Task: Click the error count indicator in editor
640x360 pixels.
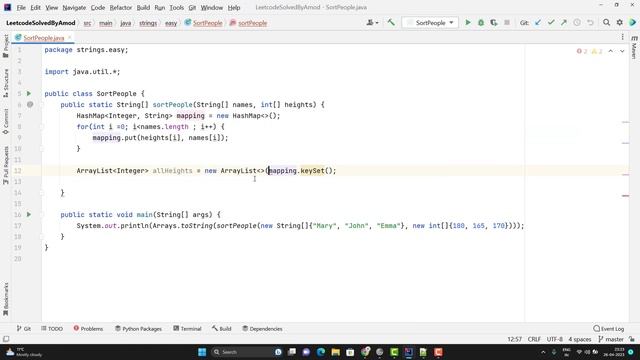Action: (x=582, y=51)
